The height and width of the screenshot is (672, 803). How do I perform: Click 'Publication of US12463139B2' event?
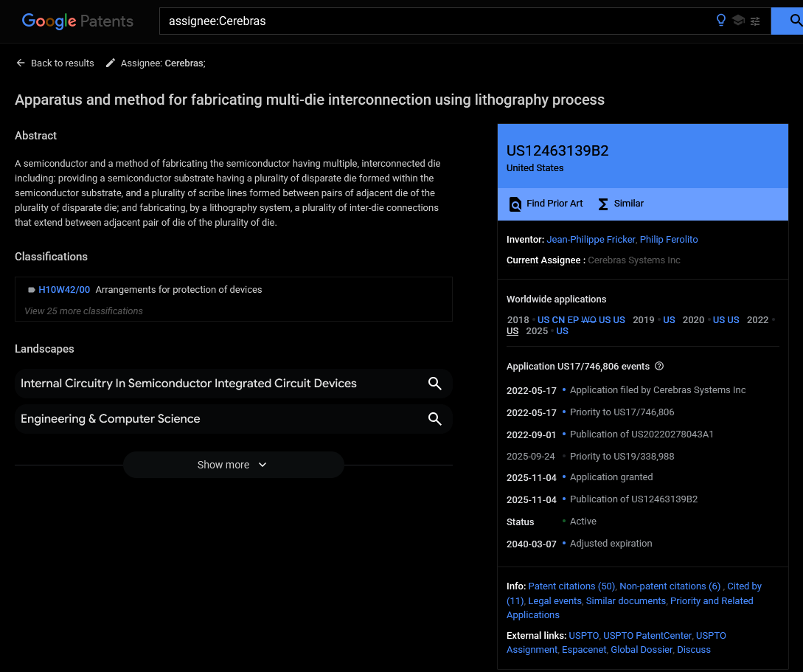pyautogui.click(x=633, y=499)
